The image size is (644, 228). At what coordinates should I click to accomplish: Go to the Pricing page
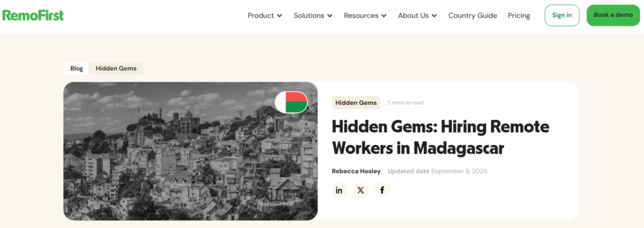tap(519, 16)
